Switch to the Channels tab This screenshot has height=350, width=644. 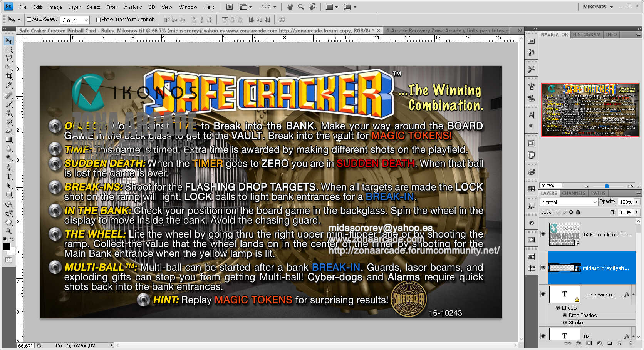(x=574, y=193)
